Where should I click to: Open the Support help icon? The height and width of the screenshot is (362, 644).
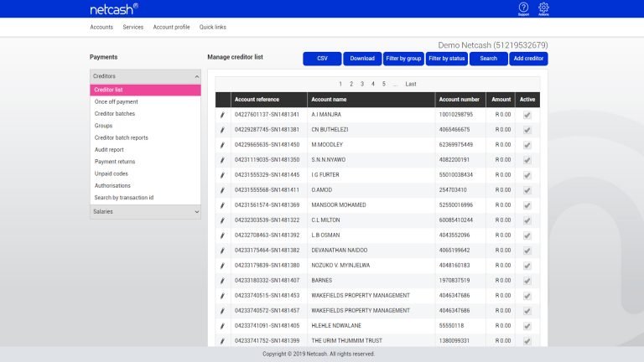point(523,8)
